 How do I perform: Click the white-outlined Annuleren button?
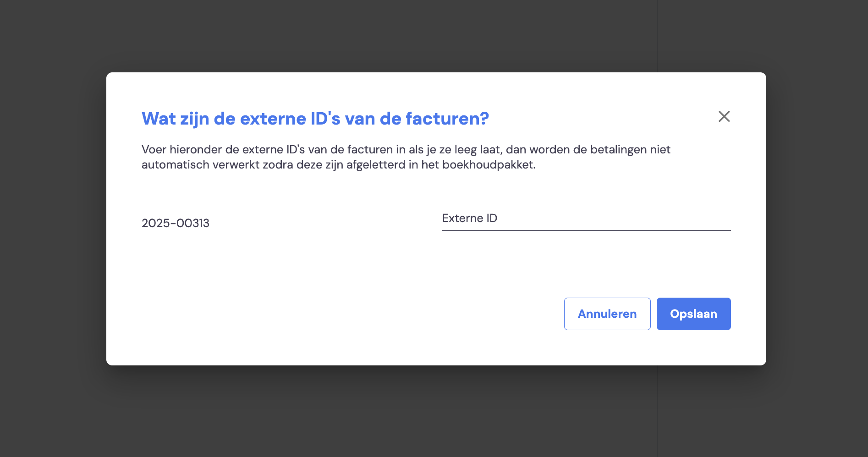(607, 314)
